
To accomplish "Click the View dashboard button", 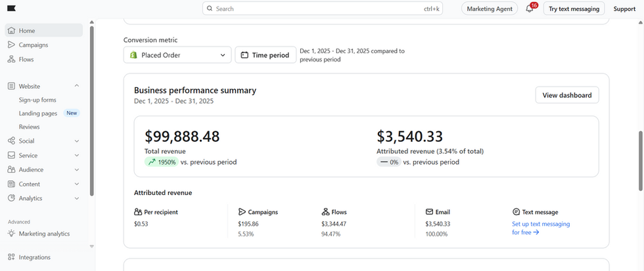I will click(x=566, y=95).
